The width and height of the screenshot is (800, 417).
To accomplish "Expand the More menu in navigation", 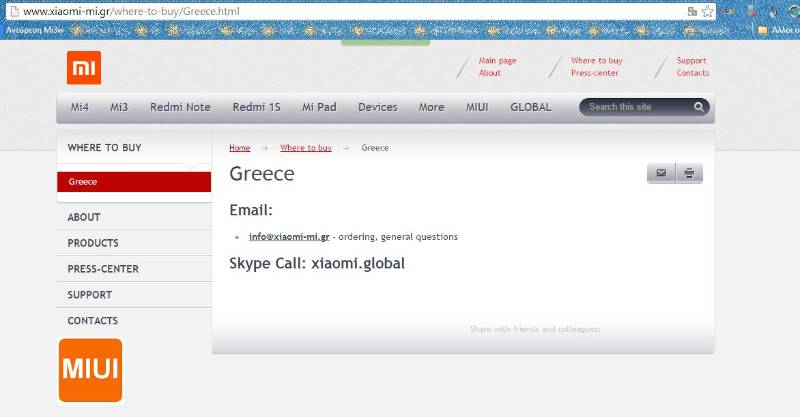I will click(431, 107).
